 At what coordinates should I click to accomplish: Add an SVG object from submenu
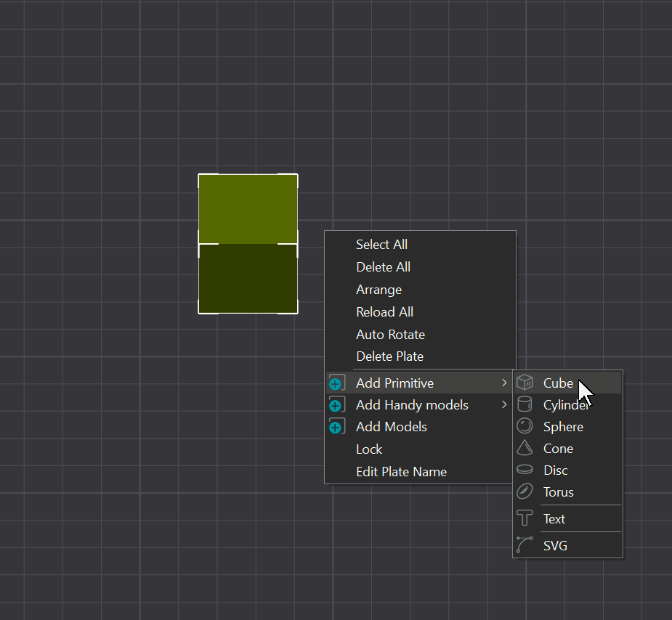(568, 545)
